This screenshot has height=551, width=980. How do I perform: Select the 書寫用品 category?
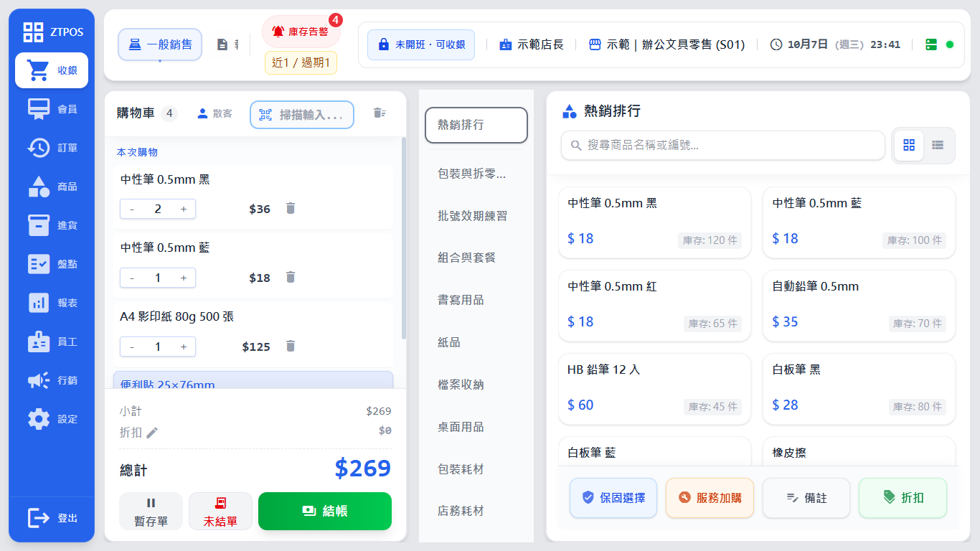pyautogui.click(x=476, y=300)
